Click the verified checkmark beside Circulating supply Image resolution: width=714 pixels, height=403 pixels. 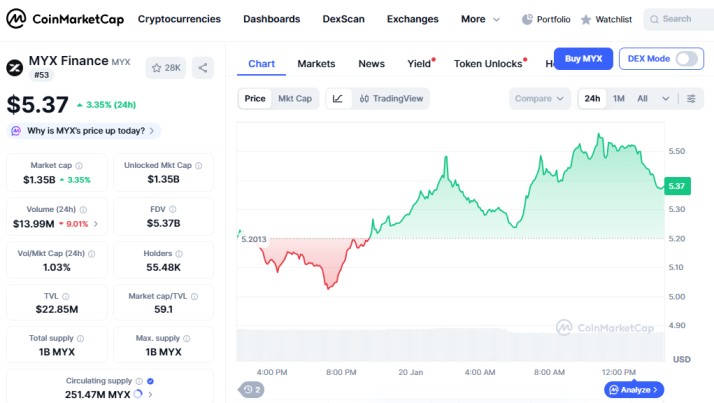(150, 381)
